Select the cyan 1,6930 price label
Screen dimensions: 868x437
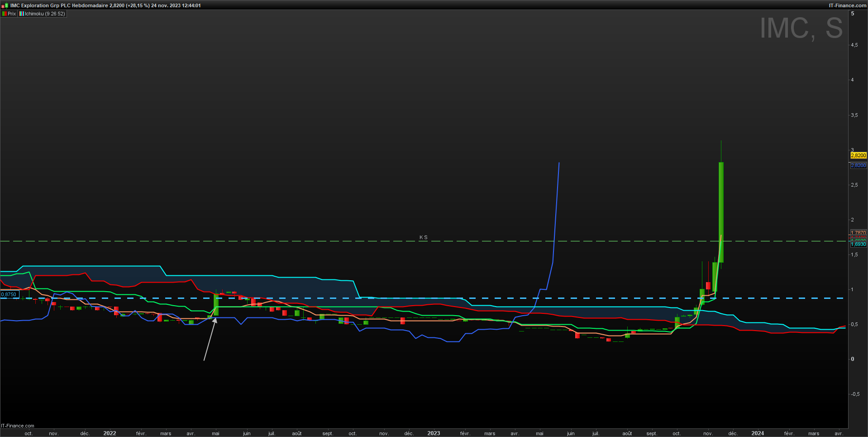(x=858, y=244)
